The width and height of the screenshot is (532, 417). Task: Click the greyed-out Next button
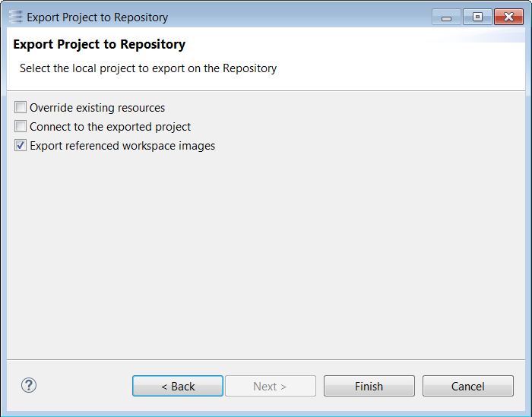(x=271, y=386)
